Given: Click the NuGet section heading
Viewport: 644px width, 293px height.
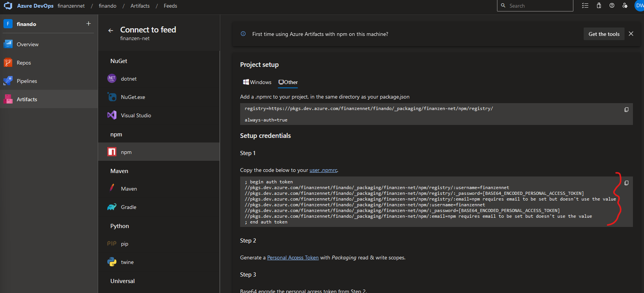Looking at the screenshot, I should [119, 61].
